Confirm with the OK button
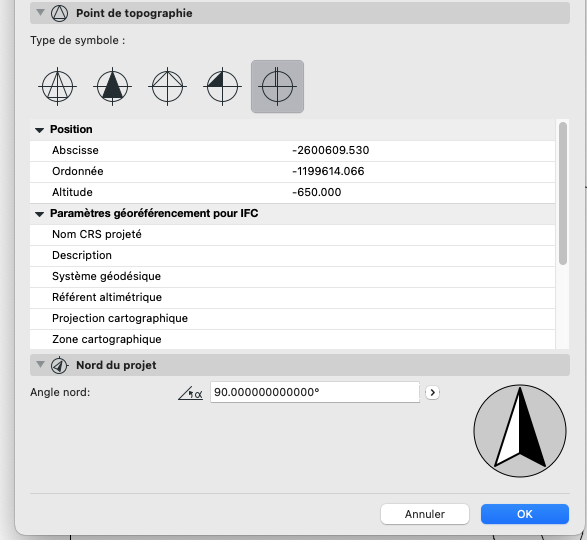This screenshot has height=540, width=587. (x=525, y=514)
